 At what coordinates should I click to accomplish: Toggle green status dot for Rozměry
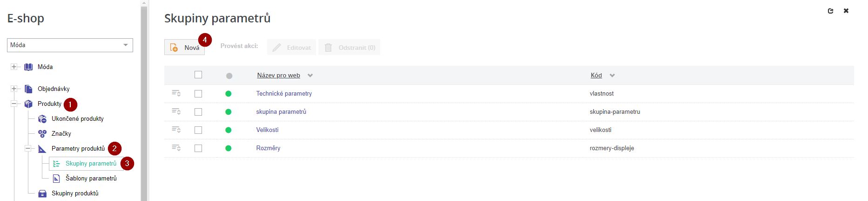pyautogui.click(x=228, y=148)
